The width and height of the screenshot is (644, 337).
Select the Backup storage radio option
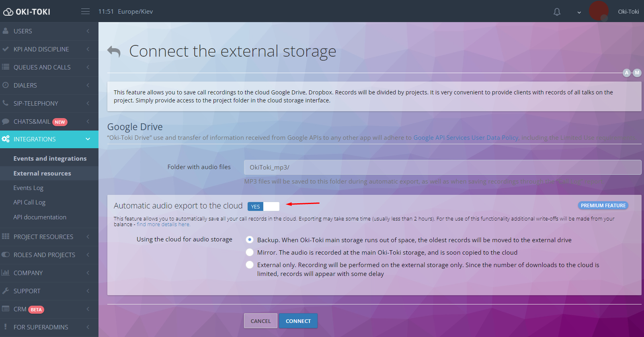[x=250, y=240]
